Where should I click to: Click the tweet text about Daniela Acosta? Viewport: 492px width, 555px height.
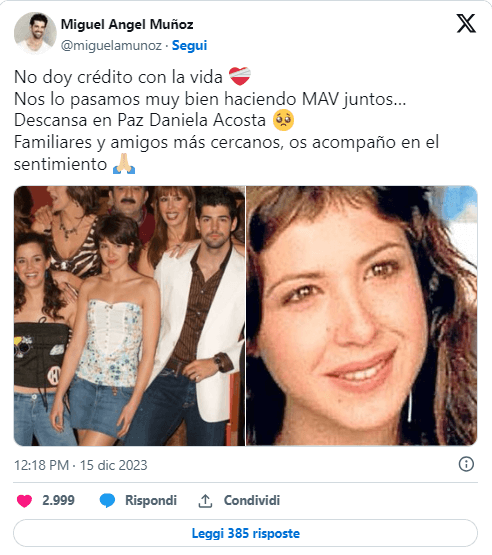point(227,120)
